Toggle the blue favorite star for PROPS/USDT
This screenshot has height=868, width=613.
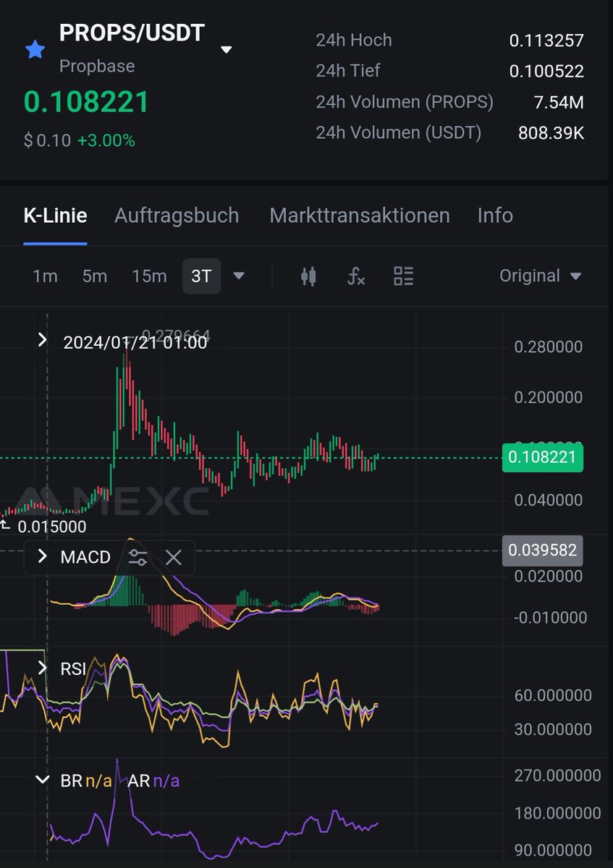[x=35, y=49]
